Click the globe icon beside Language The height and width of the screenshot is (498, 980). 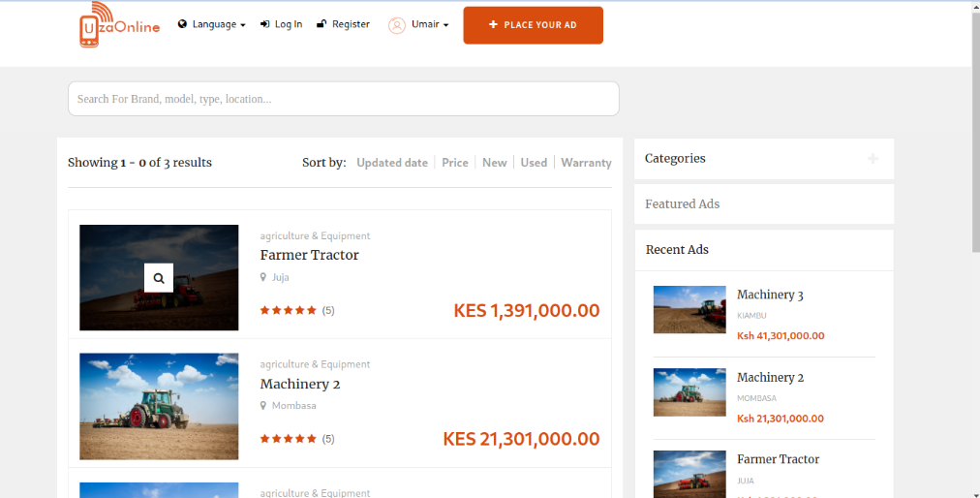(182, 24)
